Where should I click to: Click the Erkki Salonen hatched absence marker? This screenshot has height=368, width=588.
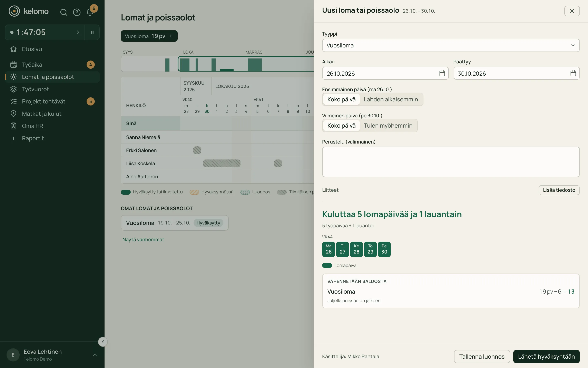click(197, 150)
